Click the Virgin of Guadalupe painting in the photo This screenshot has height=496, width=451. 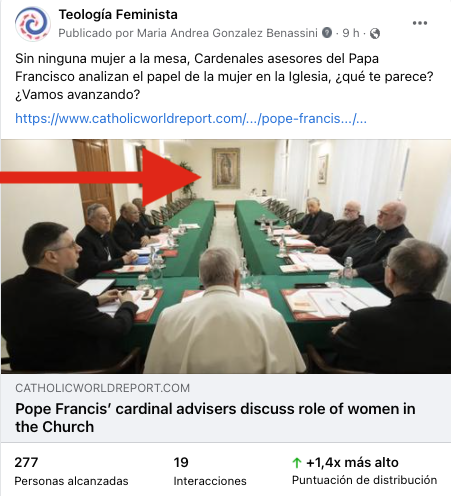tap(226, 168)
